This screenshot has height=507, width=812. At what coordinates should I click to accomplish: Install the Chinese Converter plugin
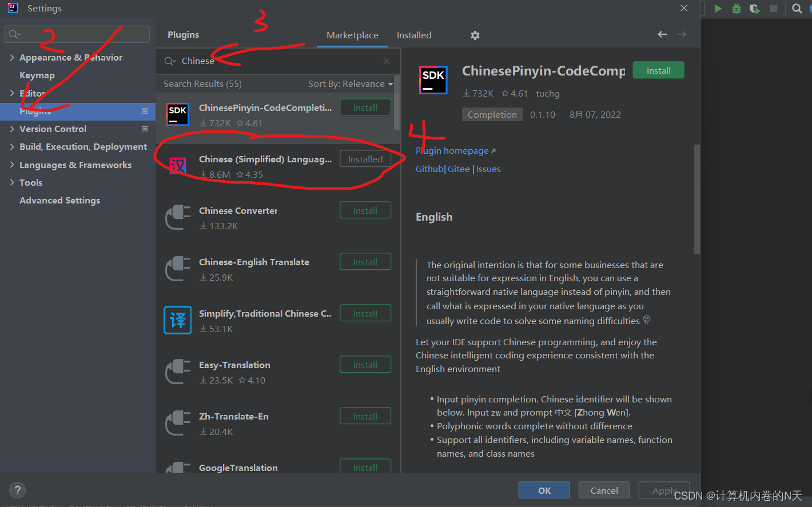(x=365, y=210)
